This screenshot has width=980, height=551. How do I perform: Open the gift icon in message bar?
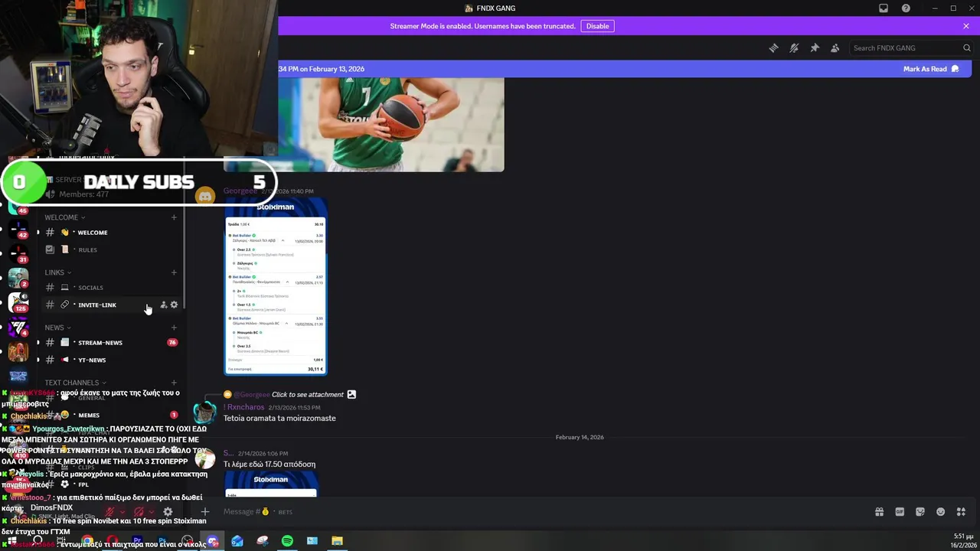[x=879, y=512]
